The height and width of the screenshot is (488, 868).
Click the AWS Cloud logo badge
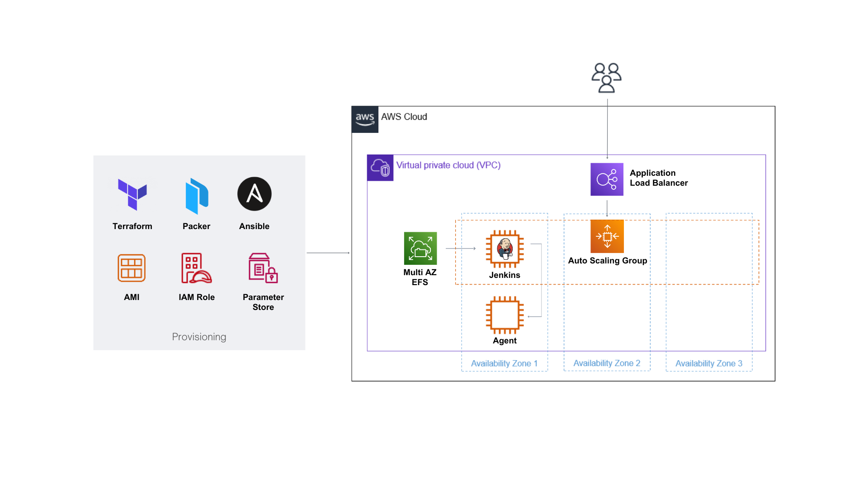[365, 119]
